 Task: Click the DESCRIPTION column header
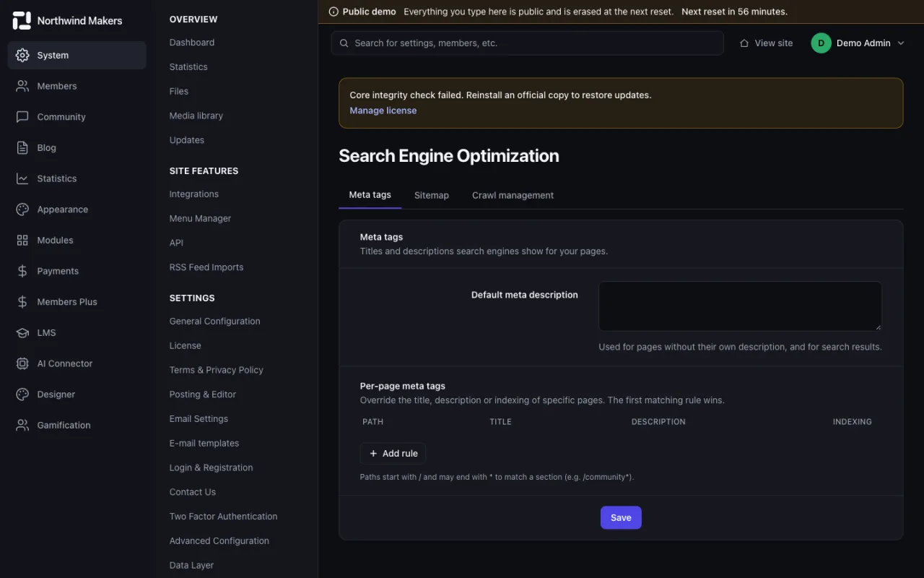[x=658, y=422]
